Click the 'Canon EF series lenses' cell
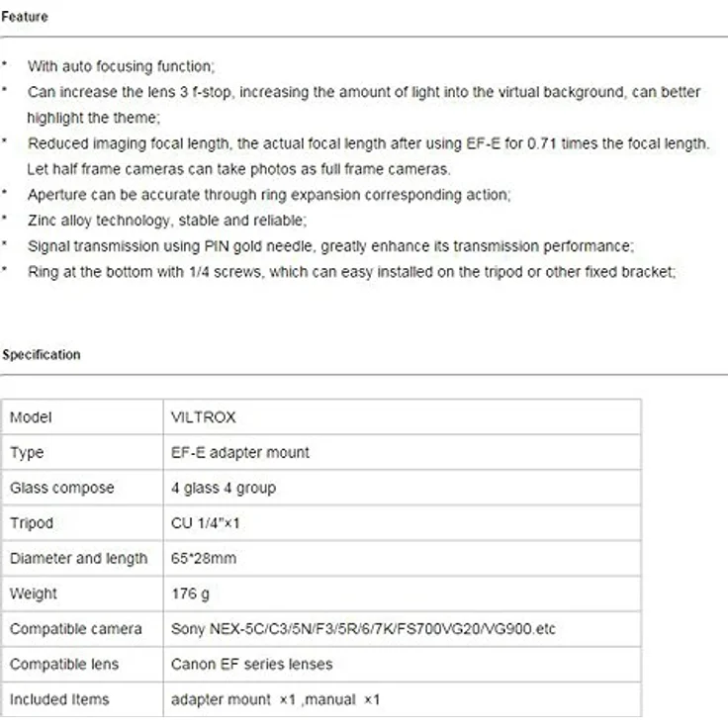728x728 pixels. [402, 664]
